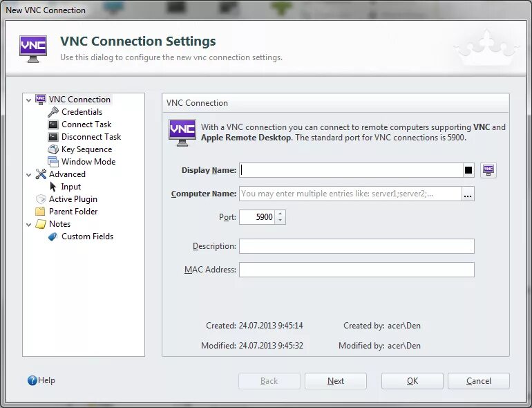Screen dimensions: 532x408
Task: Click the Modified by acer\Den text
Action: point(379,346)
